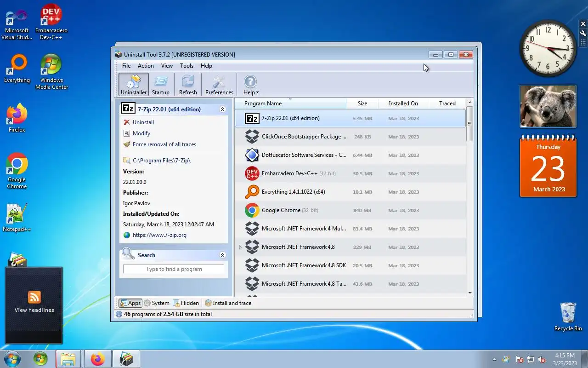Viewport: 588px width, 368px height.
Task: Collapse the Search panel chevron
Action: [x=222, y=255]
